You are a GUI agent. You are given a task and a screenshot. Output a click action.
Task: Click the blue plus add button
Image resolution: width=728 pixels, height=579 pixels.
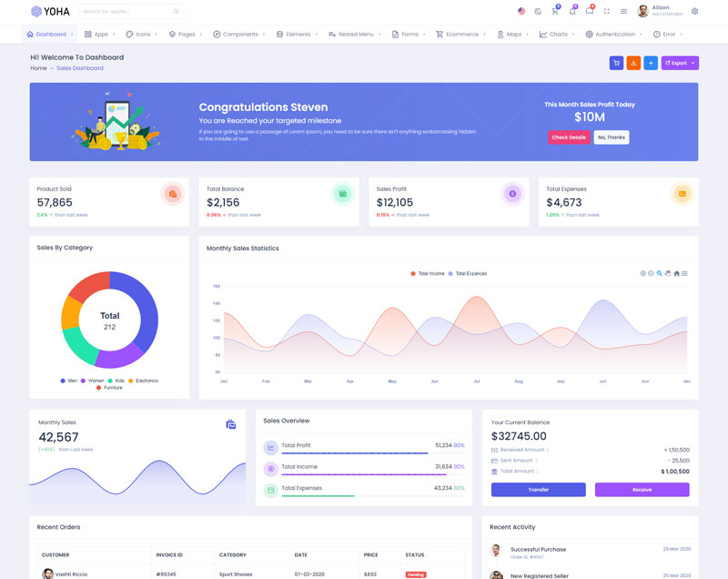650,63
